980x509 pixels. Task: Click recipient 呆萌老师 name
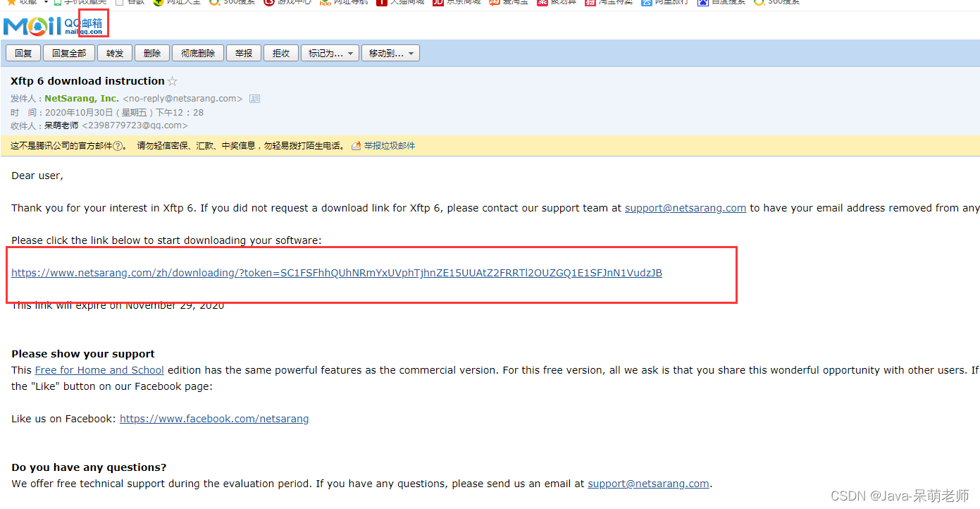coord(61,125)
